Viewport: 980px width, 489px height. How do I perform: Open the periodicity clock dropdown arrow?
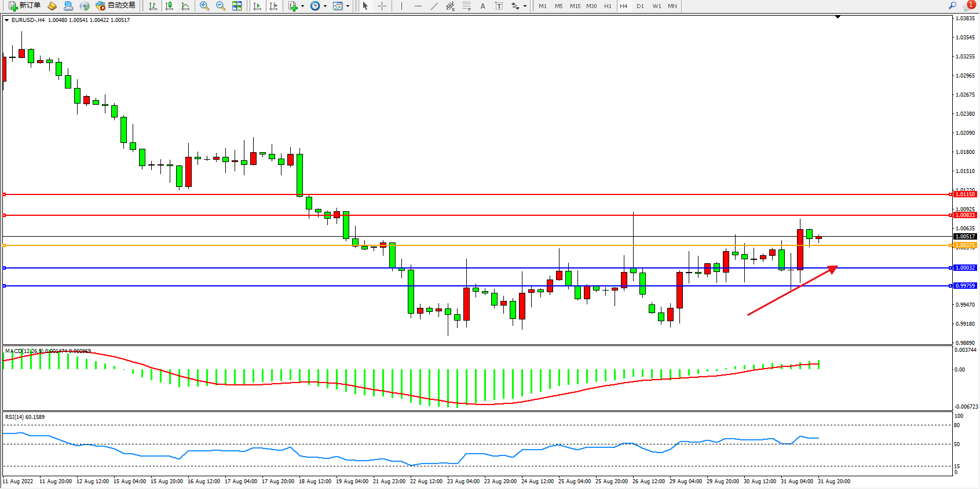325,6
